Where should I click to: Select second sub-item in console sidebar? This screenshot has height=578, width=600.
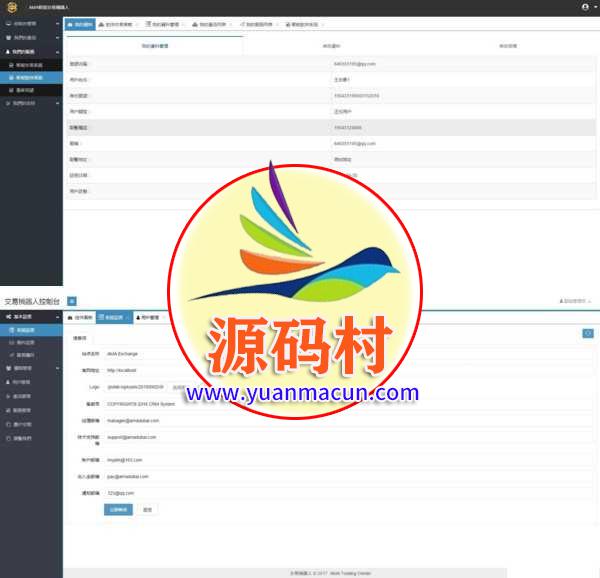(31, 343)
